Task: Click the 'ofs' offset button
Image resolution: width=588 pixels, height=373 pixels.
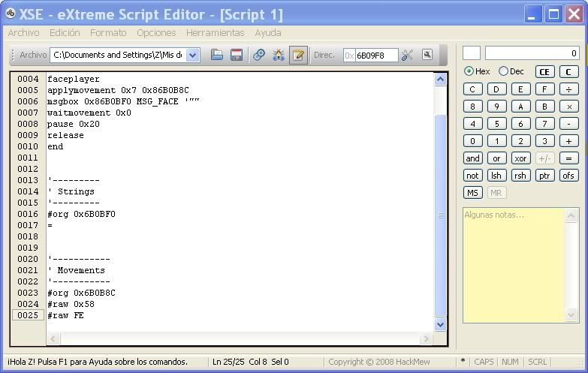Action: click(x=568, y=176)
